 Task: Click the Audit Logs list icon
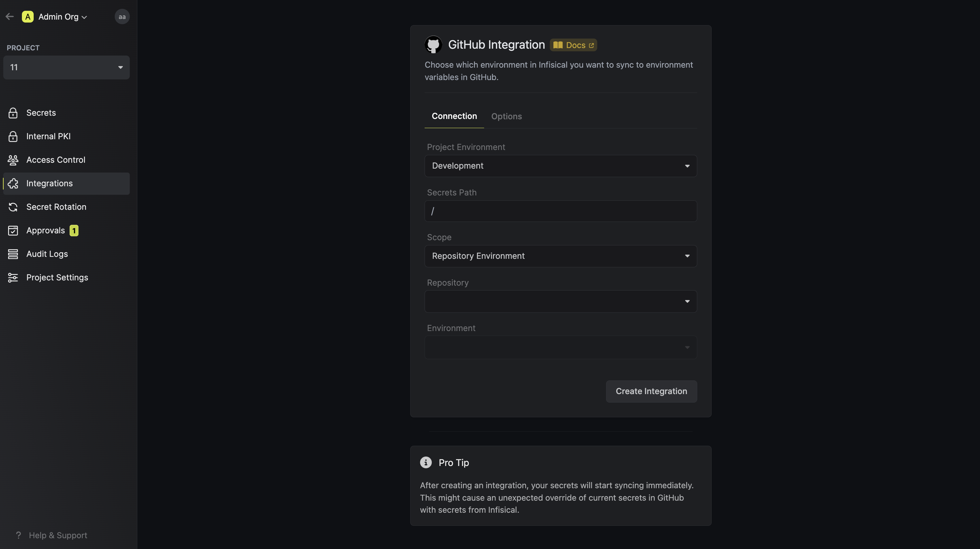click(13, 254)
